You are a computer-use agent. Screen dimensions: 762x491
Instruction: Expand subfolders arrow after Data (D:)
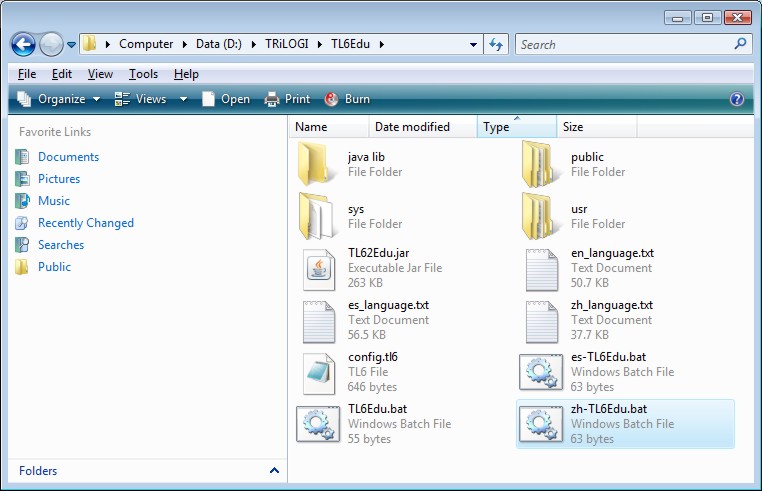[x=253, y=45]
